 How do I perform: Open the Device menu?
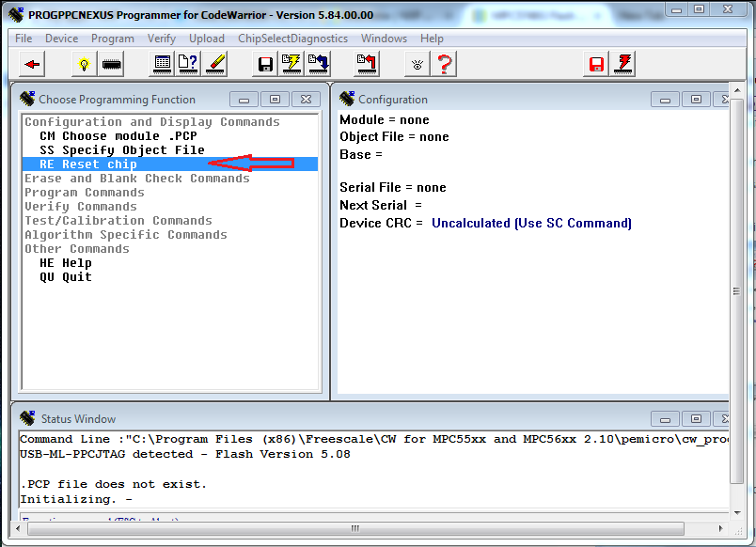pos(61,39)
